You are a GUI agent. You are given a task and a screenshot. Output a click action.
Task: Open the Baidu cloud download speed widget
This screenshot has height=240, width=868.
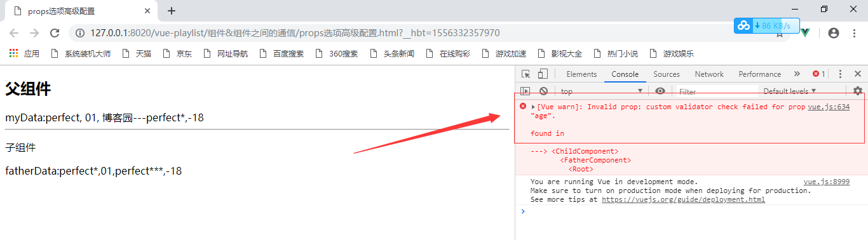coord(767,25)
